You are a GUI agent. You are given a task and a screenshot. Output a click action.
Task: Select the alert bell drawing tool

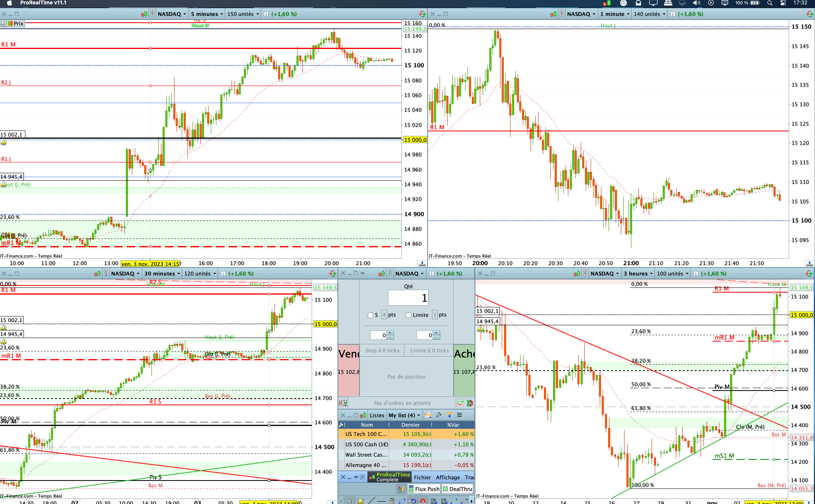360,501
